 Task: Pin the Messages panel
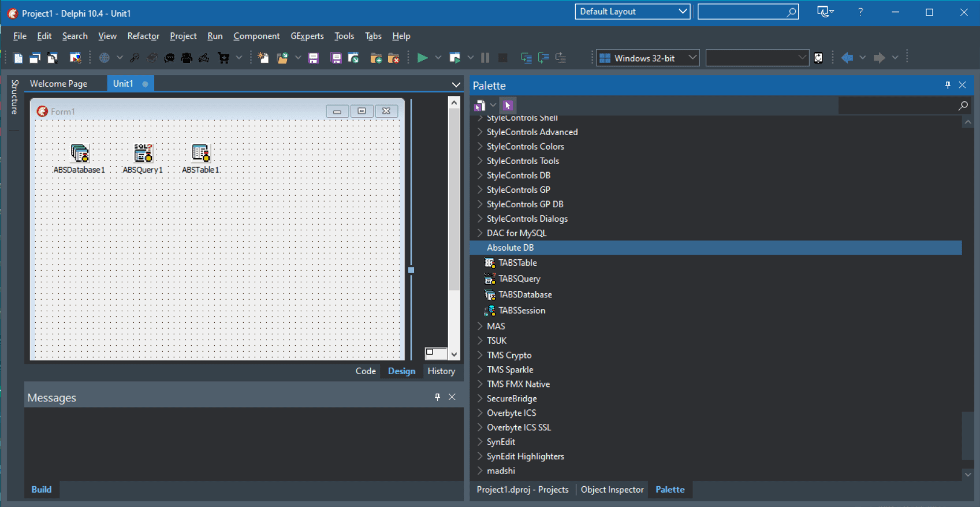click(437, 397)
